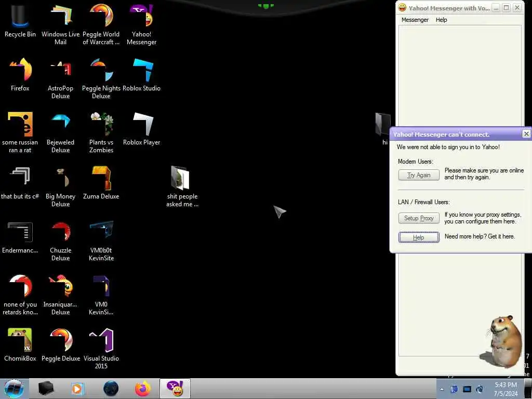Select 'none of you' desktop icon

point(20,295)
